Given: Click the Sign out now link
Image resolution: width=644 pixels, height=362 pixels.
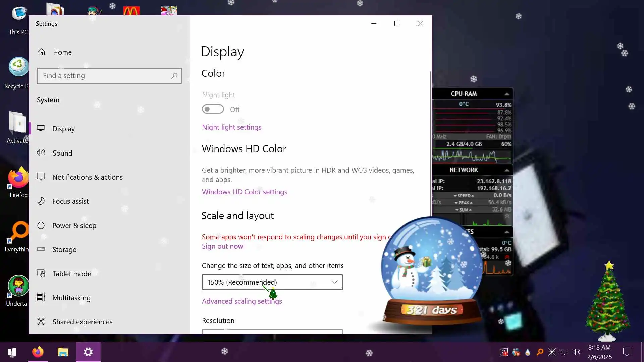Looking at the screenshot, I should [222, 246].
